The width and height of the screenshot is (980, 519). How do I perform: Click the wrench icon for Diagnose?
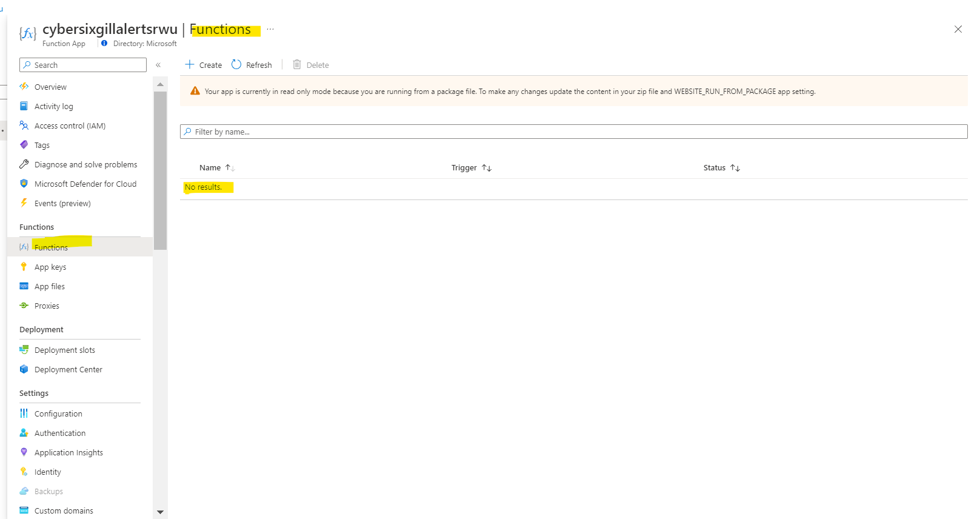24,164
